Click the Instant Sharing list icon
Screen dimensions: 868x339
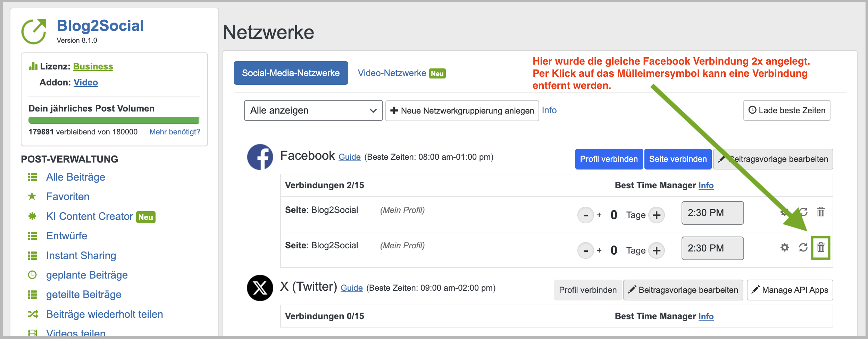click(32, 256)
